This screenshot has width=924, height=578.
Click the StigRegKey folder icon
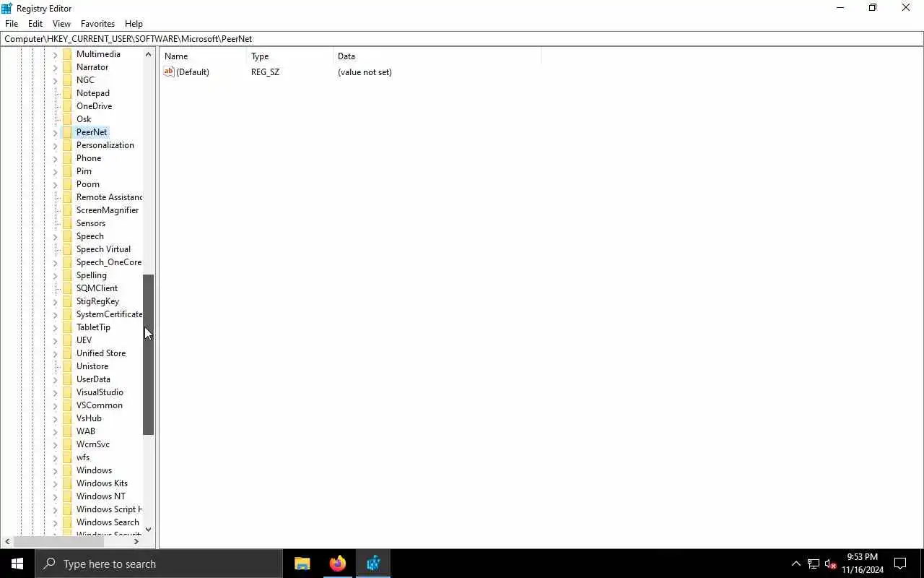click(67, 301)
